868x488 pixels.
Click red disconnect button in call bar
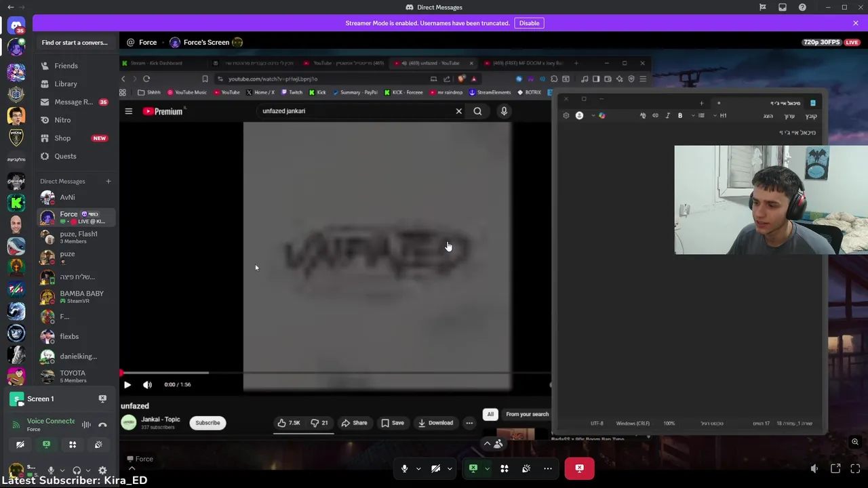pyautogui.click(x=579, y=468)
